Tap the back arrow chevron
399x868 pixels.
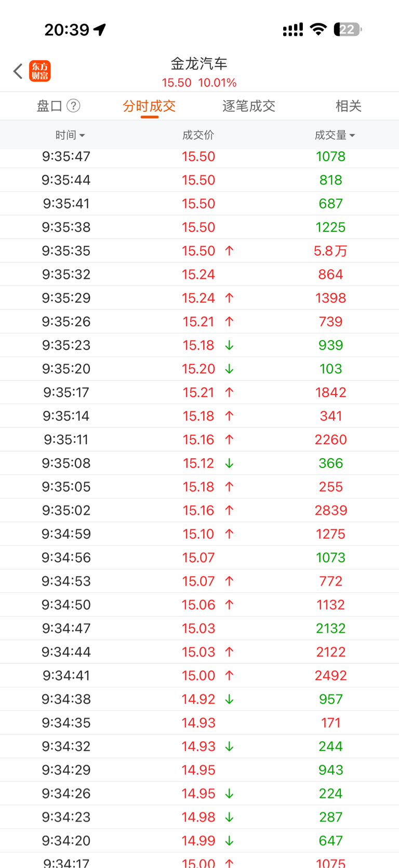point(18,71)
